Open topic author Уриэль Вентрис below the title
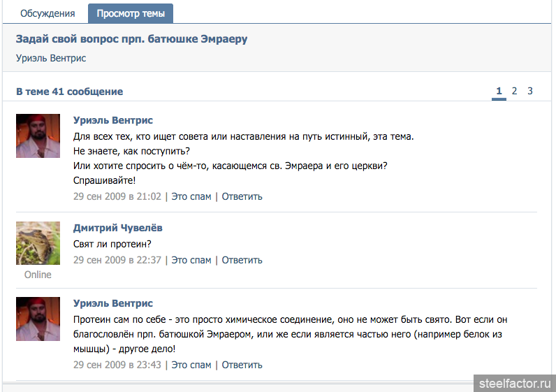 51,58
